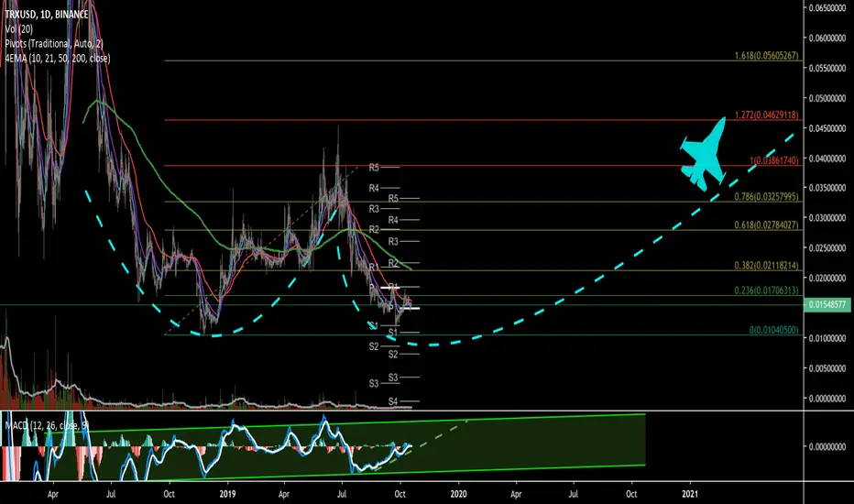Select the 0.786 (0.03257995) Fibonacci level label
This screenshot has width=854, height=504.
766,197
